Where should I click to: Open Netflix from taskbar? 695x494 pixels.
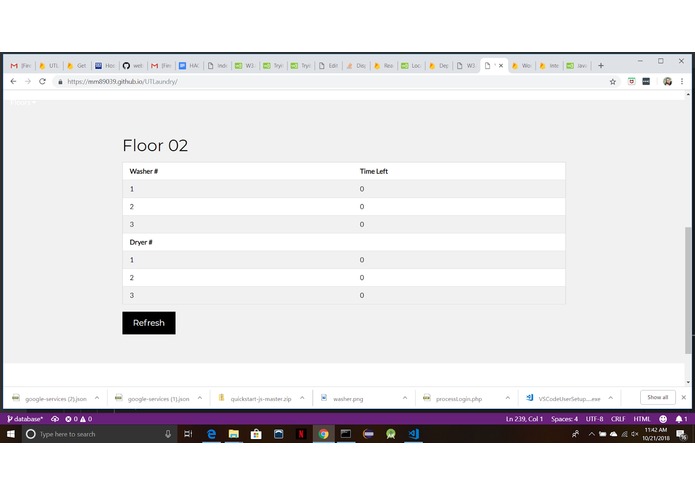301,434
